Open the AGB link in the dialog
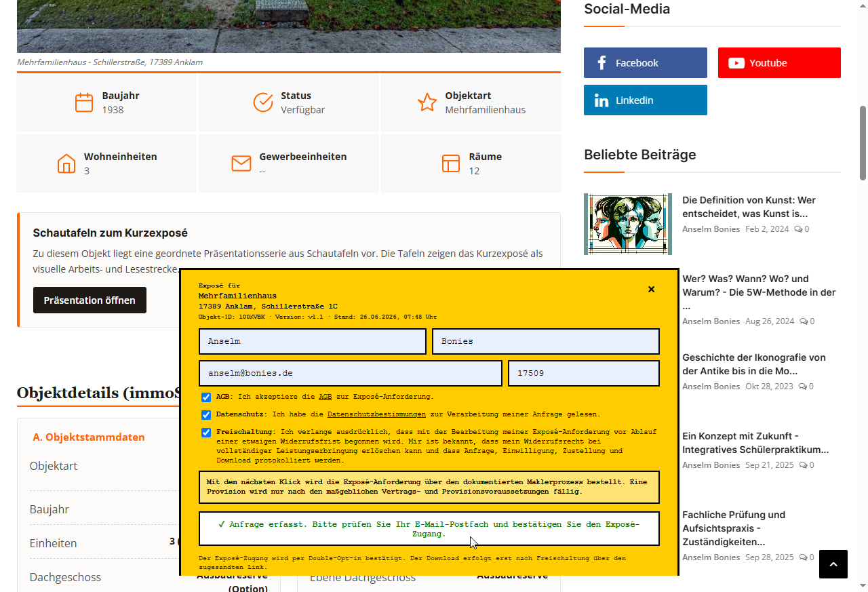The height and width of the screenshot is (592, 868). click(x=325, y=397)
